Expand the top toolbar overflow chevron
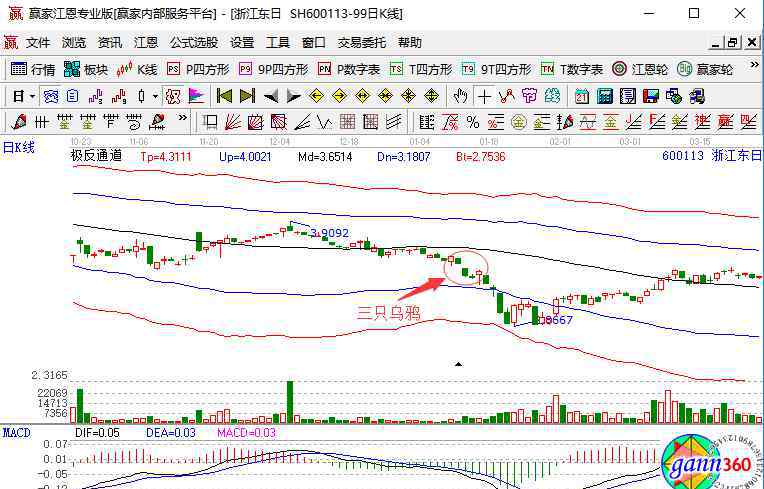The image size is (764, 489). (x=754, y=65)
